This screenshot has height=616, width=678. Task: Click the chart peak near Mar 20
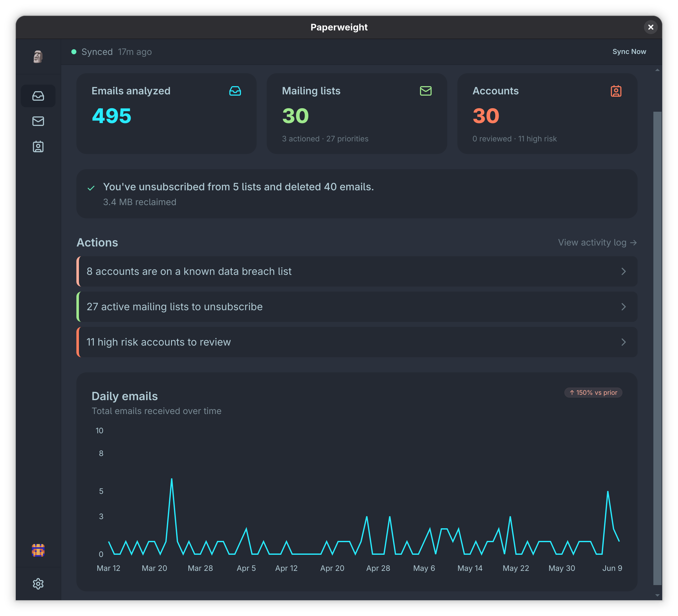click(x=171, y=479)
